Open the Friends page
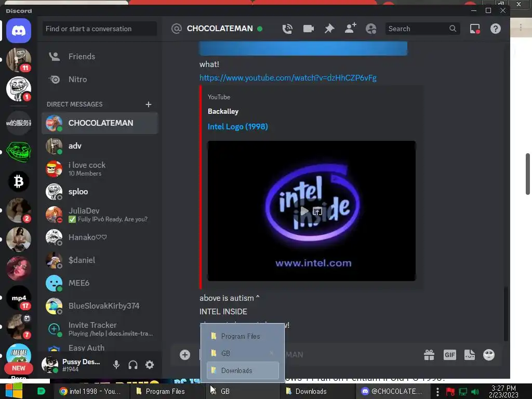The image size is (532, 399). (x=100, y=56)
